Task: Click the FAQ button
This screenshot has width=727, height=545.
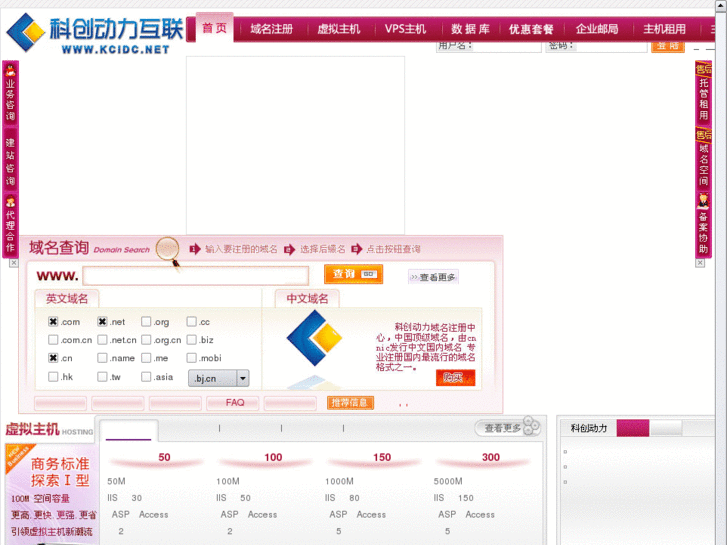Action: click(233, 403)
